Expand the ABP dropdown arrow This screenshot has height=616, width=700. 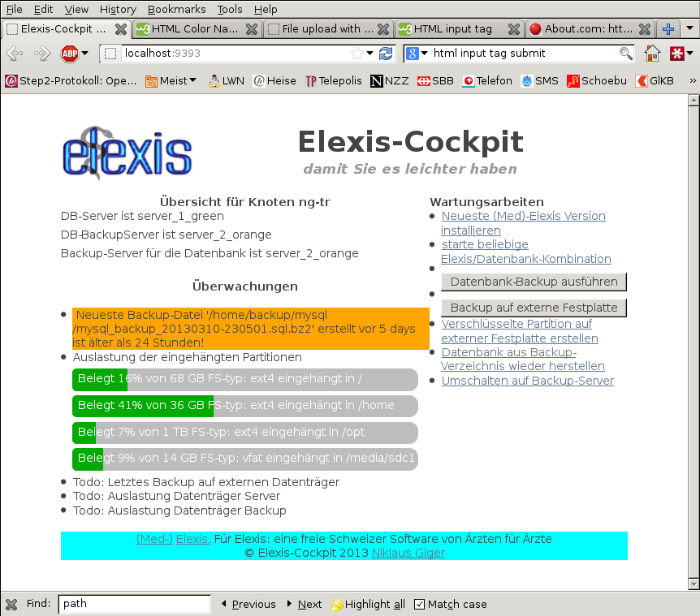click(x=84, y=53)
